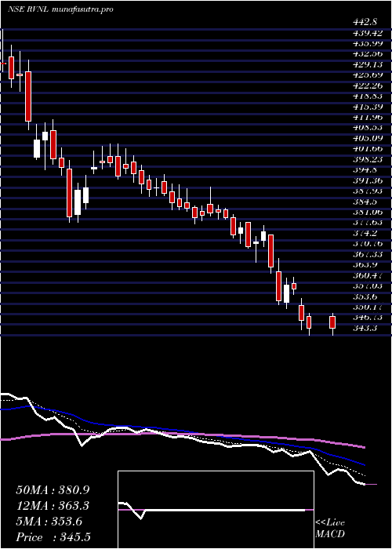
Task: Select the 415.39 price axis label
Action: pos(368,107)
